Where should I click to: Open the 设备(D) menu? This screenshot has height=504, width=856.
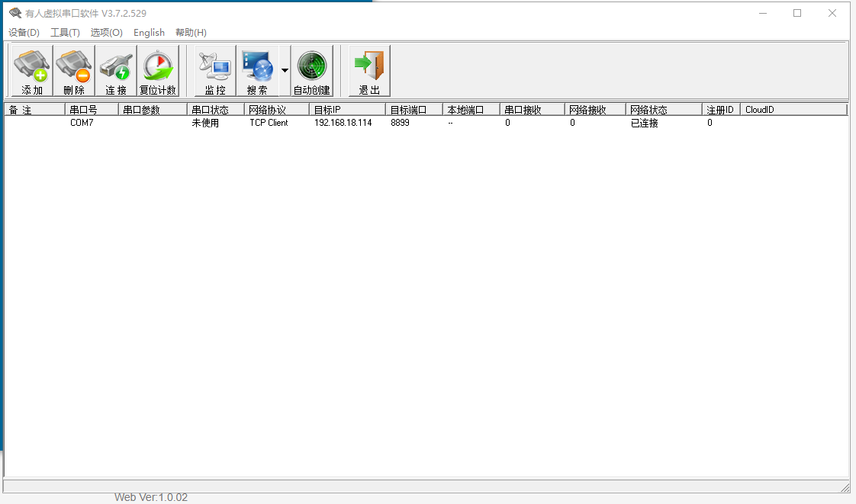tap(24, 33)
